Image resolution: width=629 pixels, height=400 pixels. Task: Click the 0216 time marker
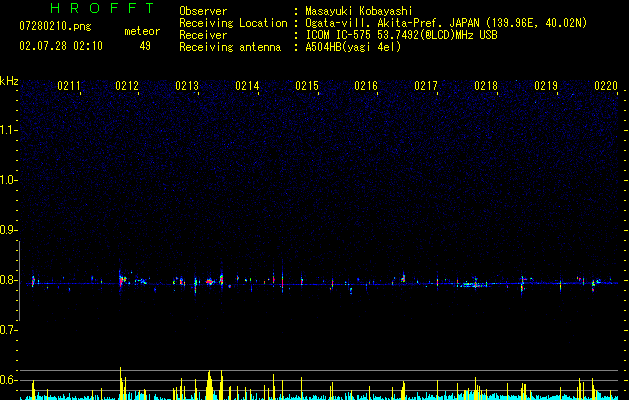366,86
